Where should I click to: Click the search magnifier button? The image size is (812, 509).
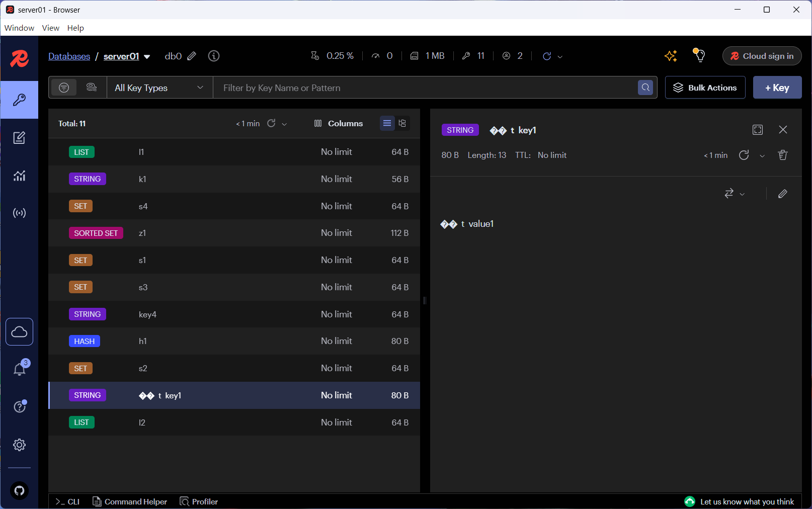pos(645,88)
